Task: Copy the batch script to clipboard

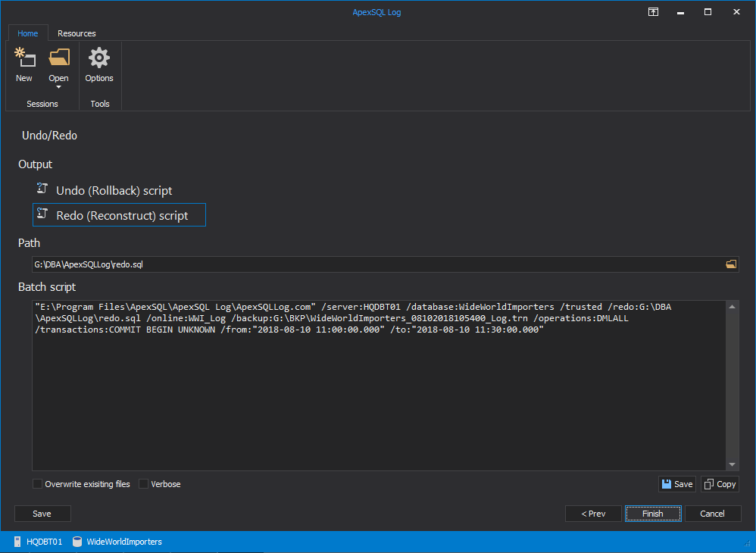Action: pos(720,484)
